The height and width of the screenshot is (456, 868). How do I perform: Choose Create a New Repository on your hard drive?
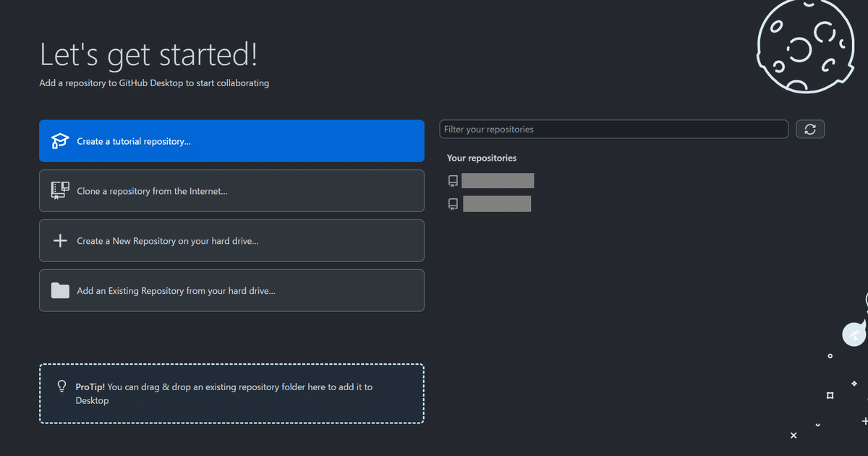231,241
